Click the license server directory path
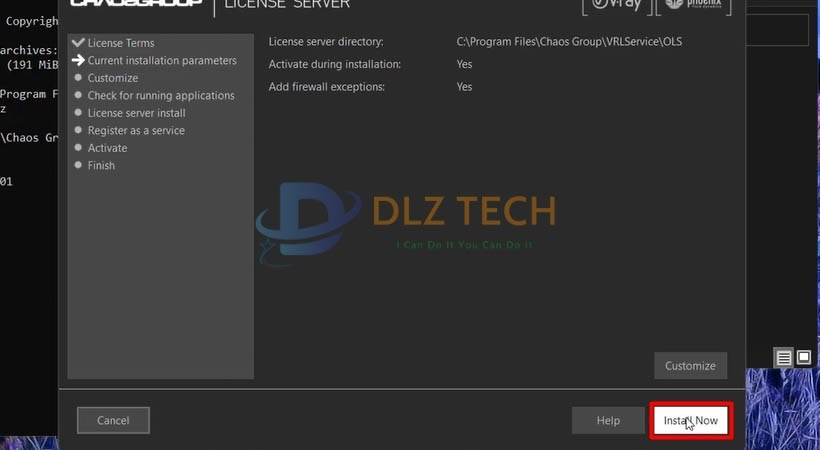820x450 pixels. tap(569, 42)
